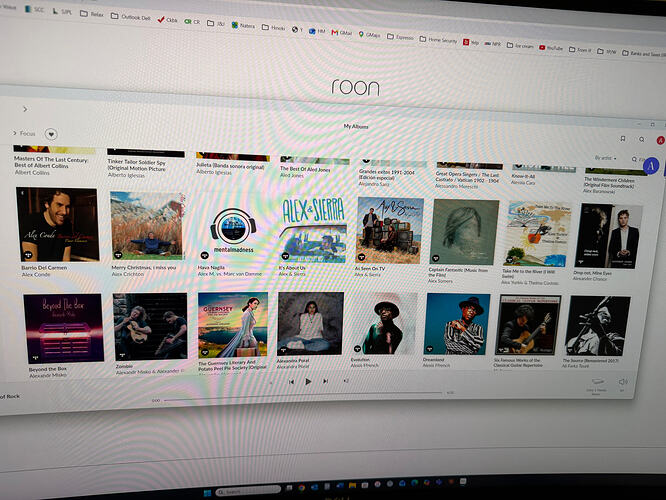The width and height of the screenshot is (666, 500).
Task: Open the Home Security bookmark folder
Action: [438, 40]
